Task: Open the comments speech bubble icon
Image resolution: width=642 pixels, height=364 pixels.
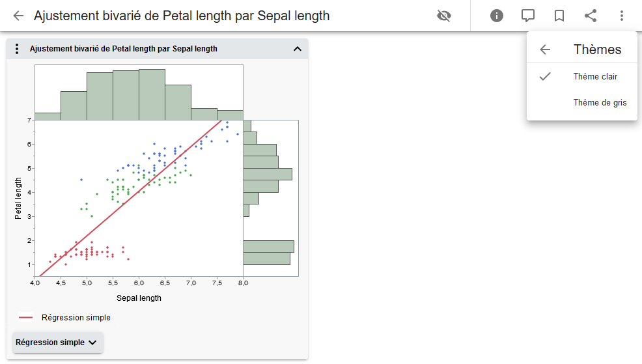Action: 528,16
